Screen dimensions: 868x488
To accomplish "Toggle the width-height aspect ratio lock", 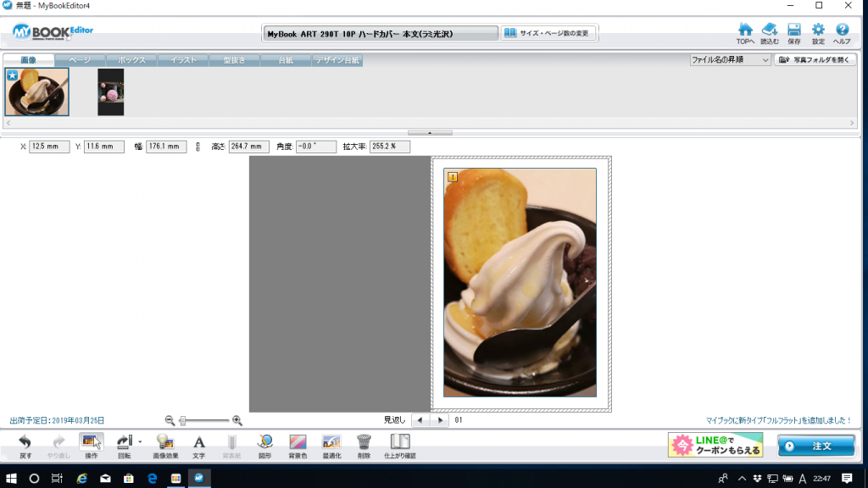I will click(x=198, y=147).
